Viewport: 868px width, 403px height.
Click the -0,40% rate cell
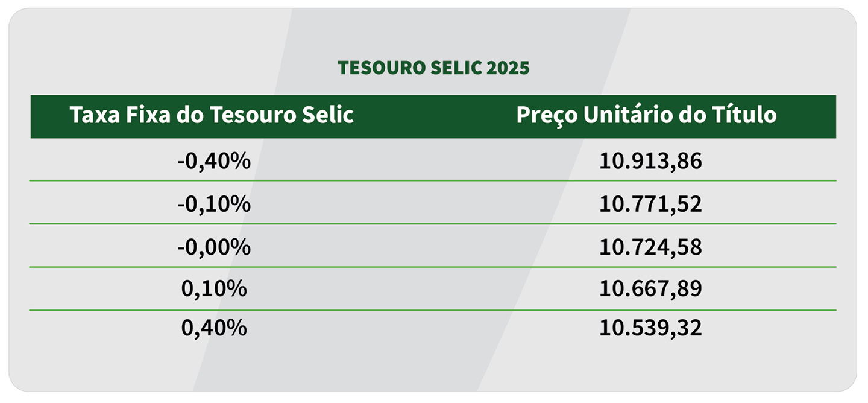[x=214, y=161]
